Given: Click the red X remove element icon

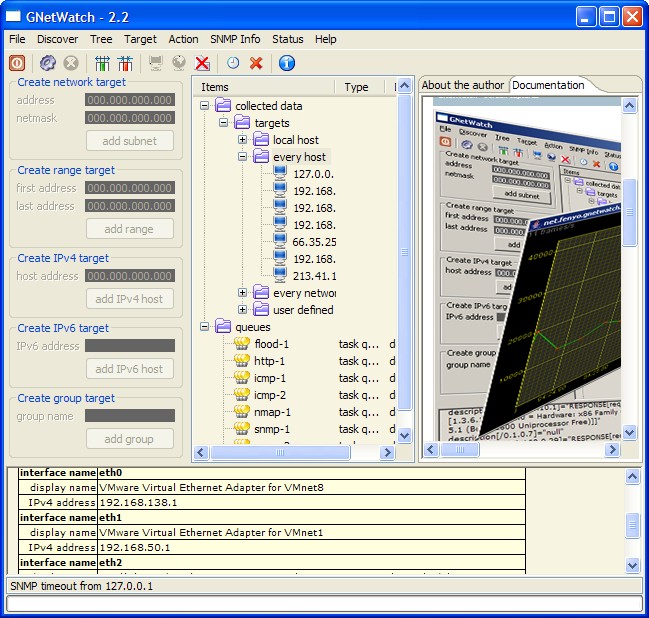Looking at the screenshot, I should coord(202,63).
